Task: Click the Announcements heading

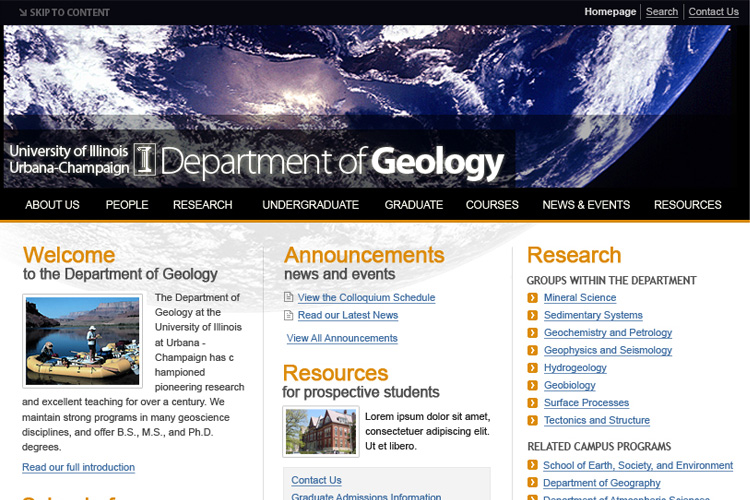Action: (x=364, y=255)
